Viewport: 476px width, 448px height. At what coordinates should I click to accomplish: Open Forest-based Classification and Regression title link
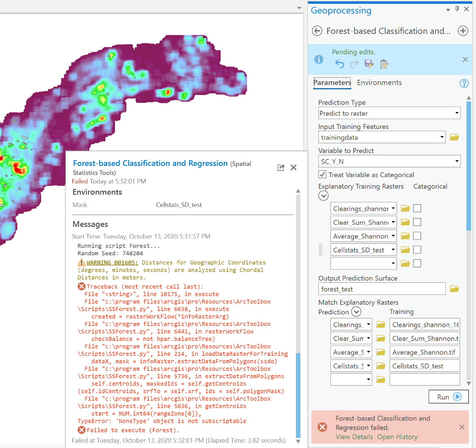pos(150,163)
